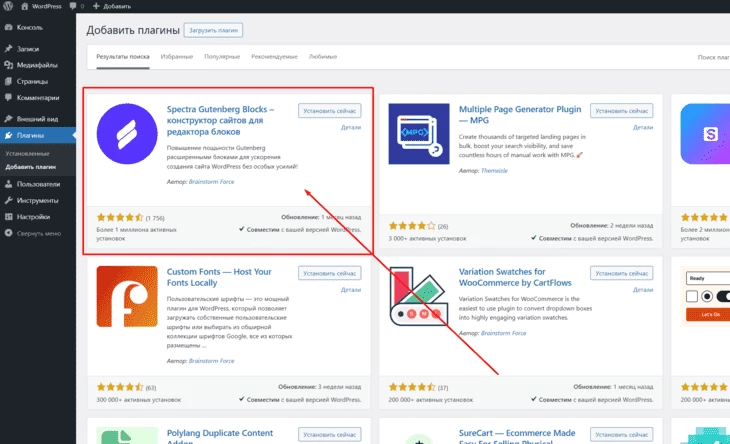Click the Spectra purple plugin icon

pos(127,134)
